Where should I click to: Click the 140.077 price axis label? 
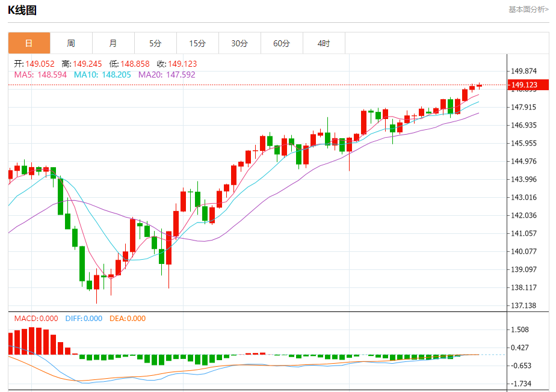524,252
